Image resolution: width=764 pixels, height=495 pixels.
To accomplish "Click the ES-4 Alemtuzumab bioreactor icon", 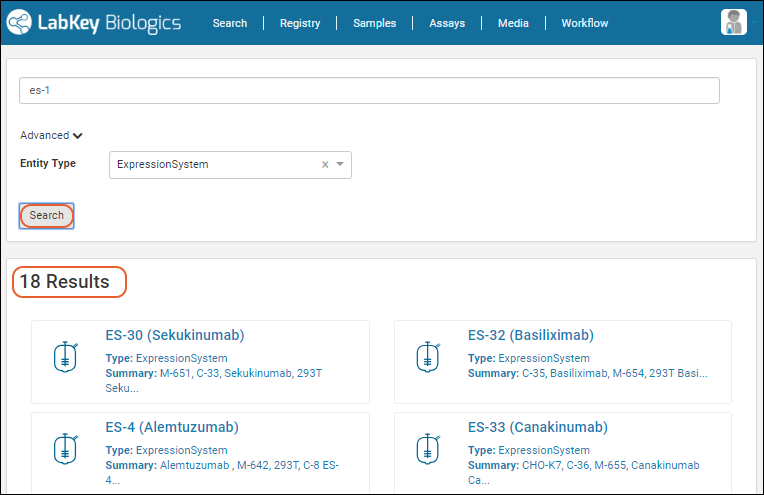I will point(65,449).
